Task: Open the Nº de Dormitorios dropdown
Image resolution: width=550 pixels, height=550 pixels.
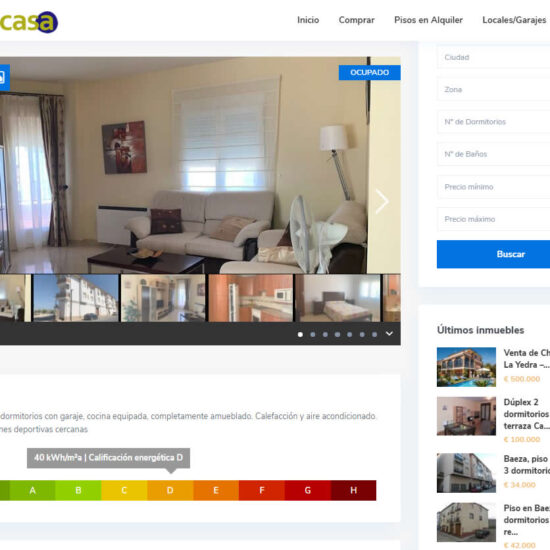Action: (493, 122)
